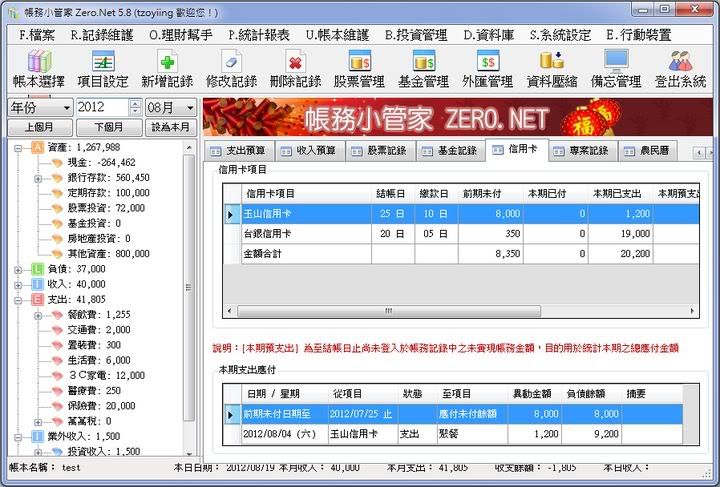The width and height of the screenshot is (720, 487).
Task: Select 生活費 expense tree item
Action: (x=99, y=360)
